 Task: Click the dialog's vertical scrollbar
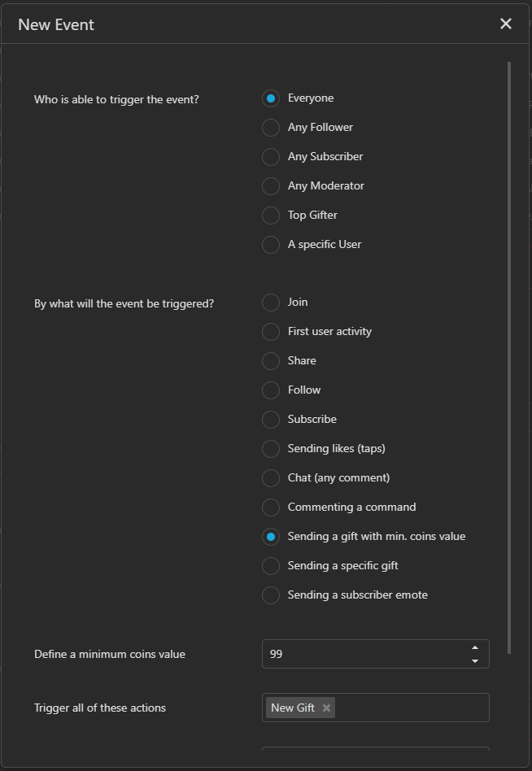(509, 358)
